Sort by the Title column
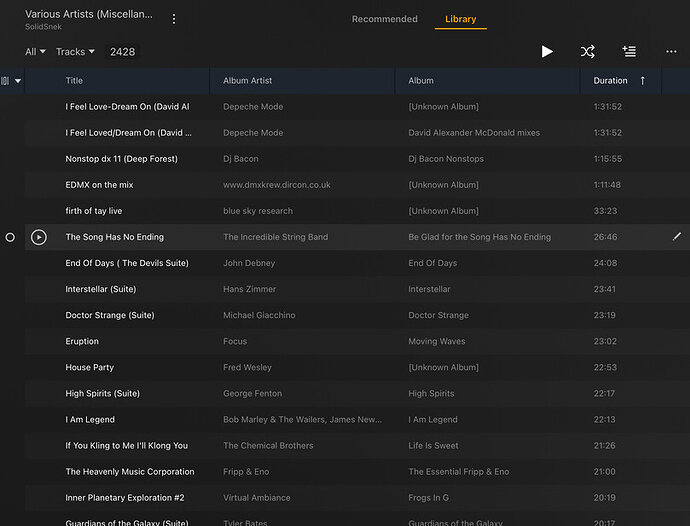 point(74,81)
